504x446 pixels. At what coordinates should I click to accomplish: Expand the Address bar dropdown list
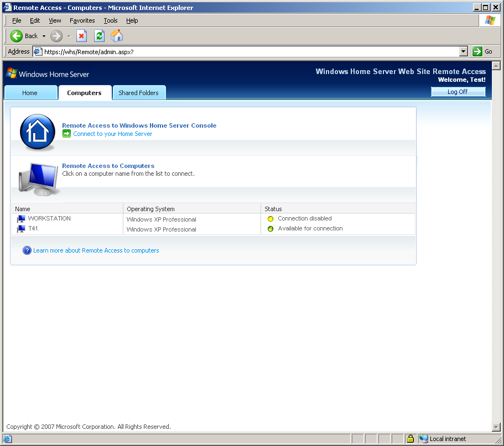[463, 51]
